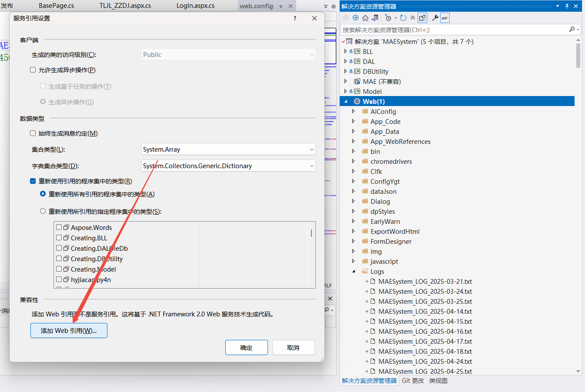Open the editor tab list dropdown arrow

pyautogui.click(x=326, y=7)
